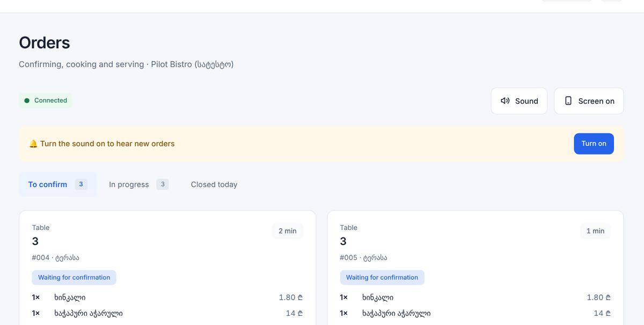The height and width of the screenshot is (325, 644).
Task: Switch to the To confirm tab
Action: tap(58, 184)
